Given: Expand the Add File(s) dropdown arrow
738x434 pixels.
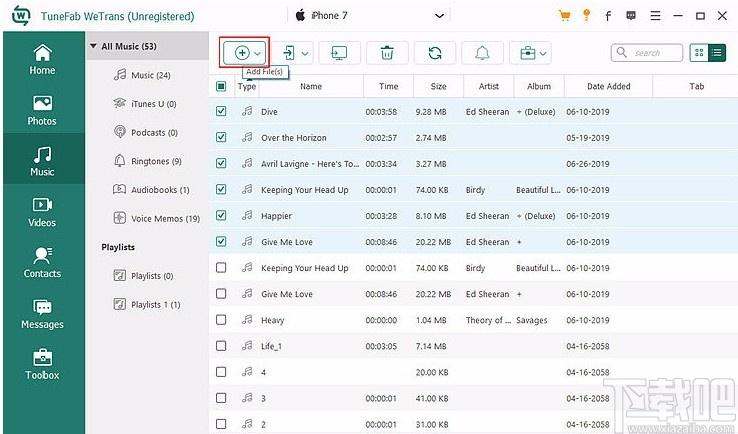Looking at the screenshot, I should (x=257, y=54).
